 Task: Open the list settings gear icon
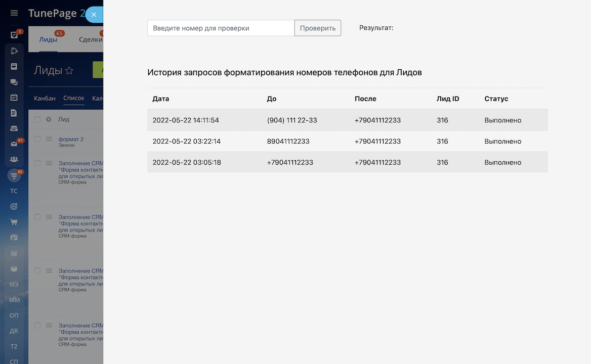[x=49, y=120]
